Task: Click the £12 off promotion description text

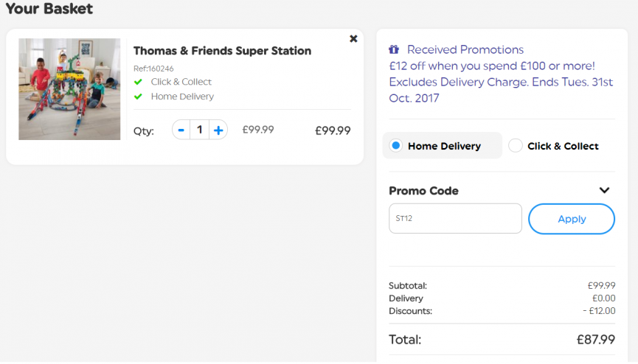Action: point(501,82)
